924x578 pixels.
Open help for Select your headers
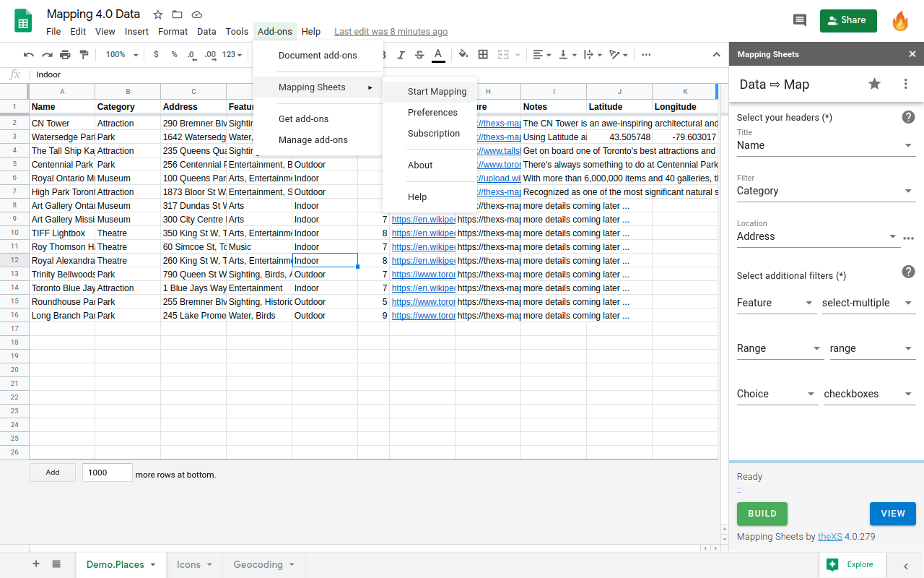click(909, 117)
